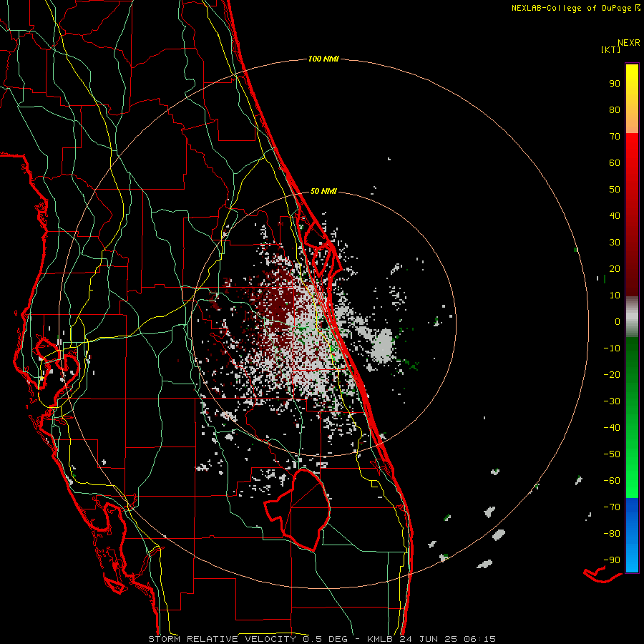The width and height of the screenshot is (644, 644).
Task: Pick the gray zero-velocity segment of the color bar
Action: pos(632,317)
